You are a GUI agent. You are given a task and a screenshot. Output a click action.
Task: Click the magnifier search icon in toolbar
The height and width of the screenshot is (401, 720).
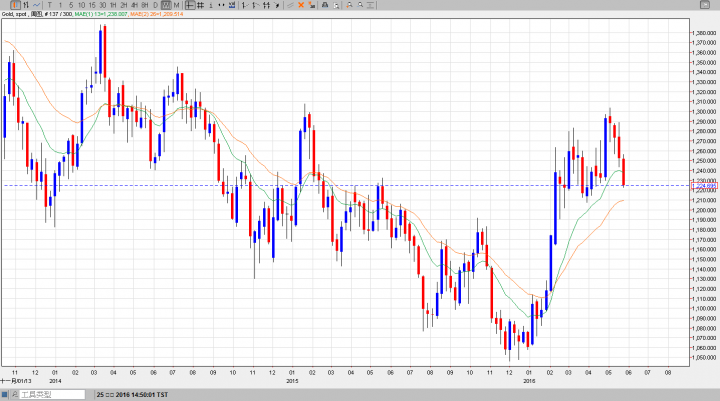pos(351,5)
